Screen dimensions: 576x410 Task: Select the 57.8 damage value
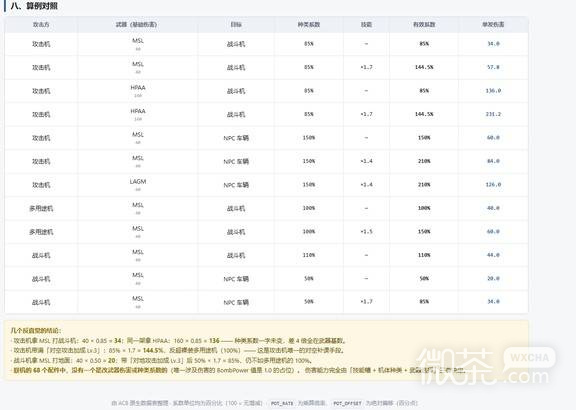coord(493,67)
